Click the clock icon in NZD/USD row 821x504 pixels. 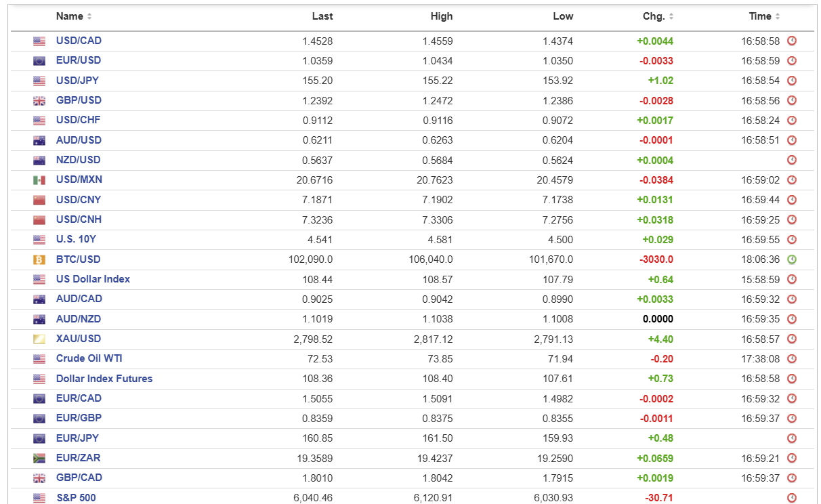click(x=792, y=161)
